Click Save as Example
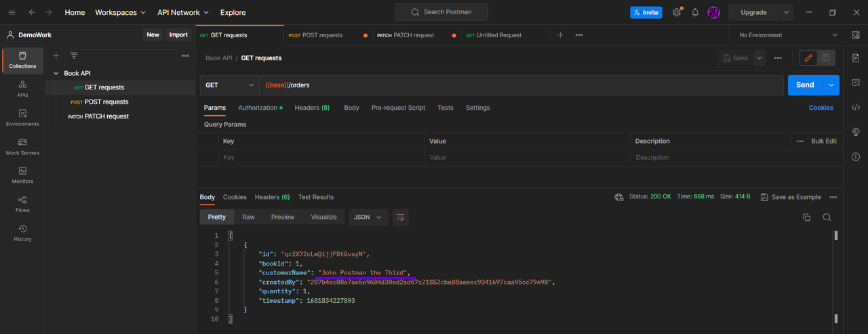The width and height of the screenshot is (868, 334). 791,197
